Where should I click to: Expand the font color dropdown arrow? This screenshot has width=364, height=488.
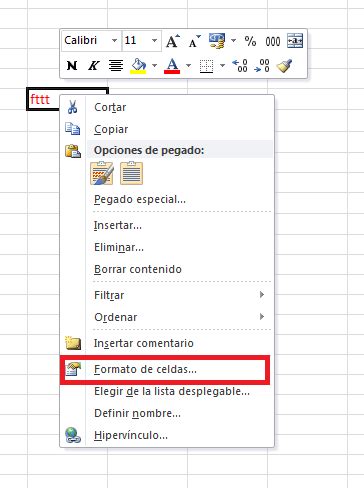tap(188, 65)
